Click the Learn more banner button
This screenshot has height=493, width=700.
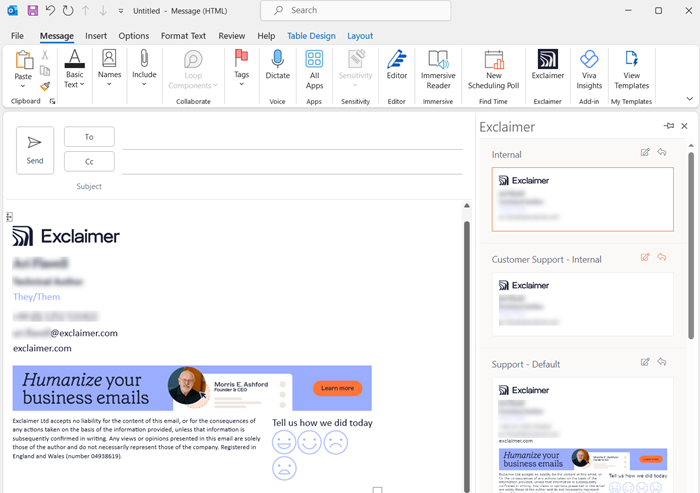click(337, 388)
